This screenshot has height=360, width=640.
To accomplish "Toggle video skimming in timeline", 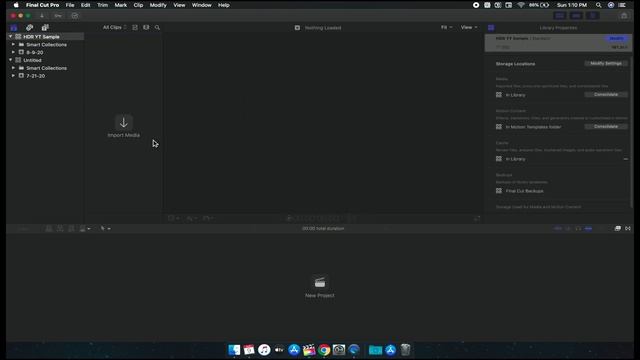I will 558,229.
